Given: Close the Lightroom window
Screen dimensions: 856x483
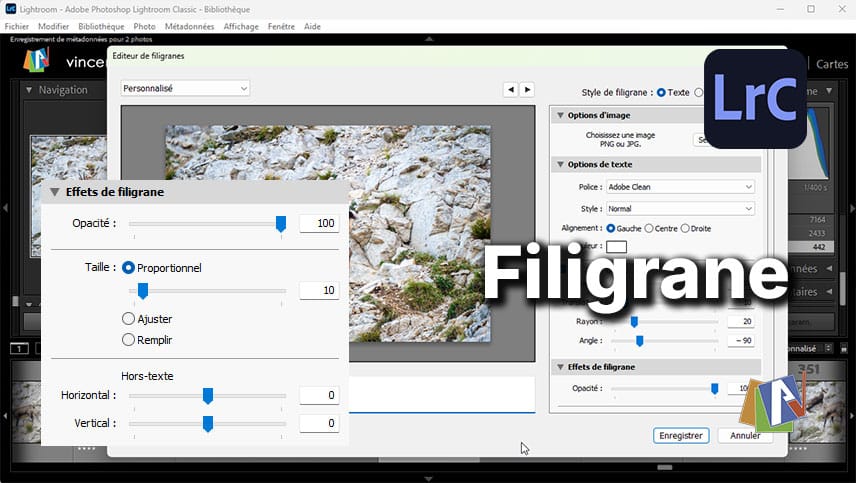Looking at the screenshot, I should click(842, 9).
